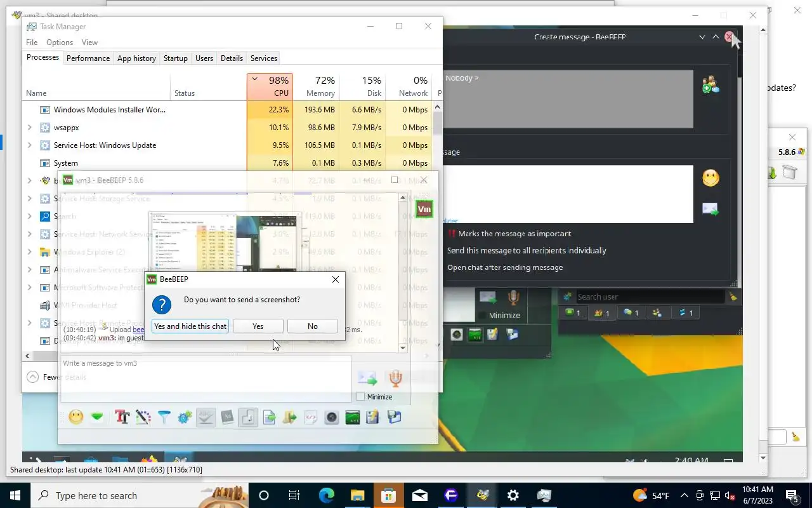Choose font color pen icon in chat toolbar
This screenshot has width=812, height=508.
[143, 417]
